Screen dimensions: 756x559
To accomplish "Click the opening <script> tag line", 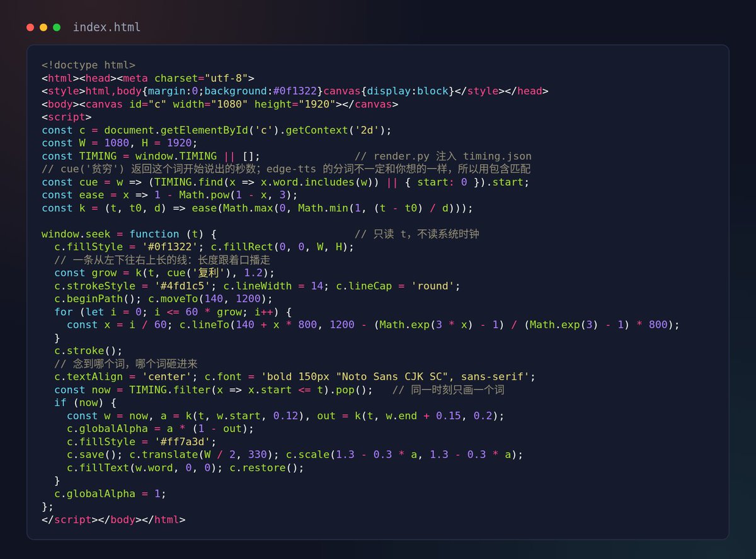I will [67, 117].
